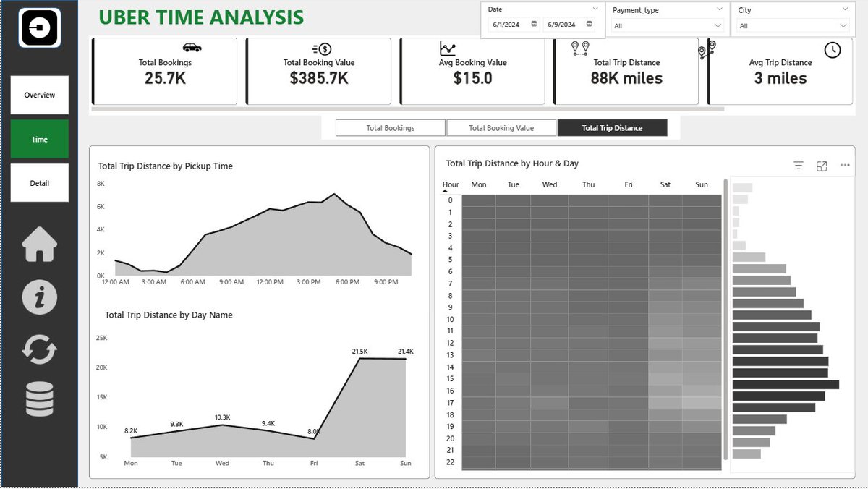Expand the Payment_type slicer header chevron
Image resolution: width=868 pixels, height=489 pixels.
720,9
